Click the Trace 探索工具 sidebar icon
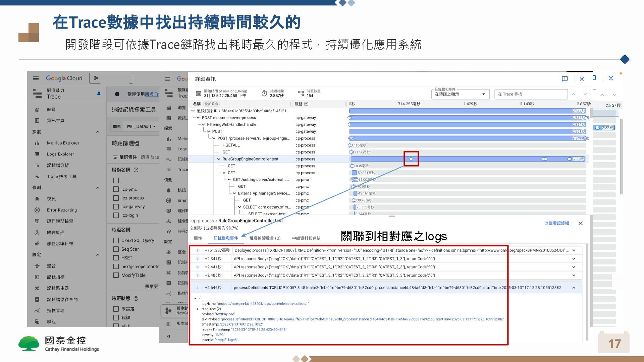 click(x=37, y=177)
